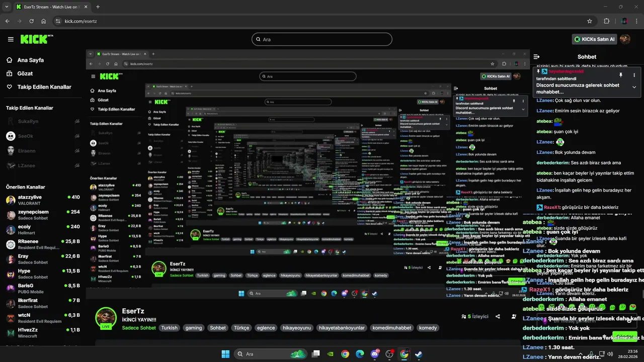The height and width of the screenshot is (362, 644).
Task: Click the eglence tag
Action: click(x=266, y=328)
